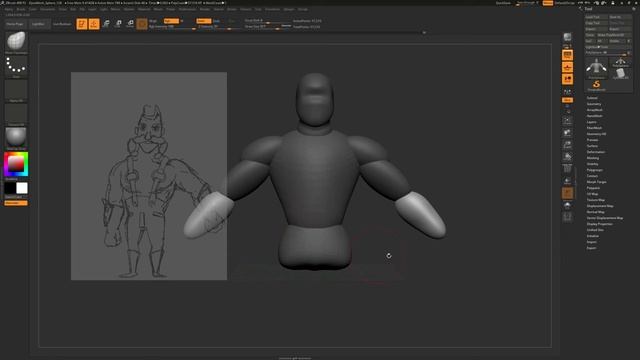640x360 pixels.
Task: Open the LightBox browser button
Action: click(39, 24)
